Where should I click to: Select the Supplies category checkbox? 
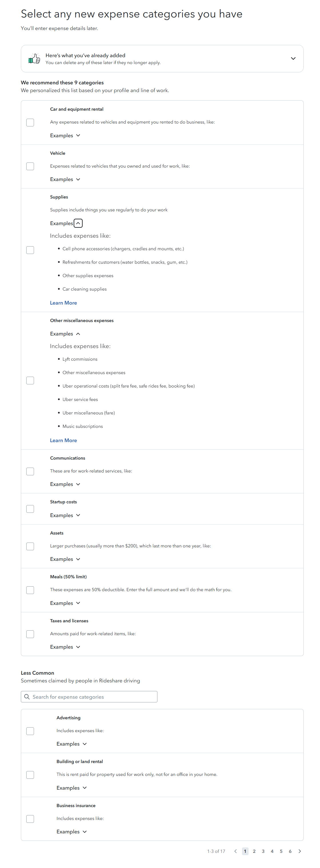coord(30,250)
